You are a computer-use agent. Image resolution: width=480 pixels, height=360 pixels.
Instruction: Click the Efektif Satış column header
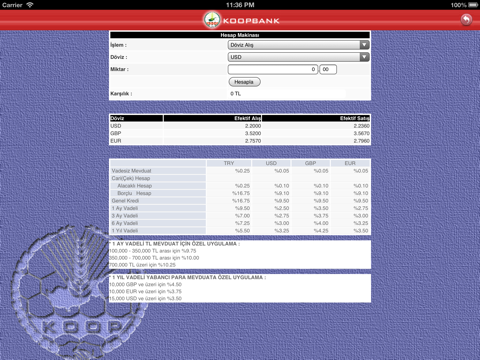316,118
